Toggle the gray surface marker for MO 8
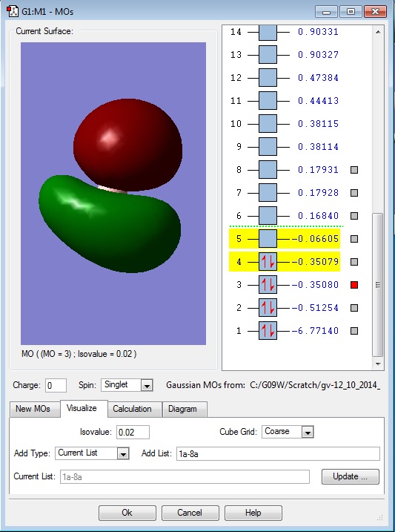The image size is (395, 532). point(354,170)
